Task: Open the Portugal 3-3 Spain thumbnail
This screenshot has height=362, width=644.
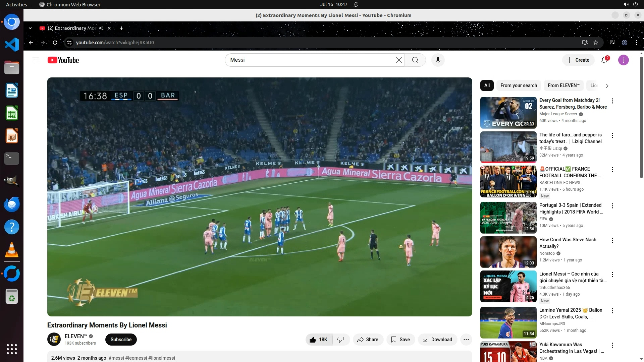Action: point(508,218)
